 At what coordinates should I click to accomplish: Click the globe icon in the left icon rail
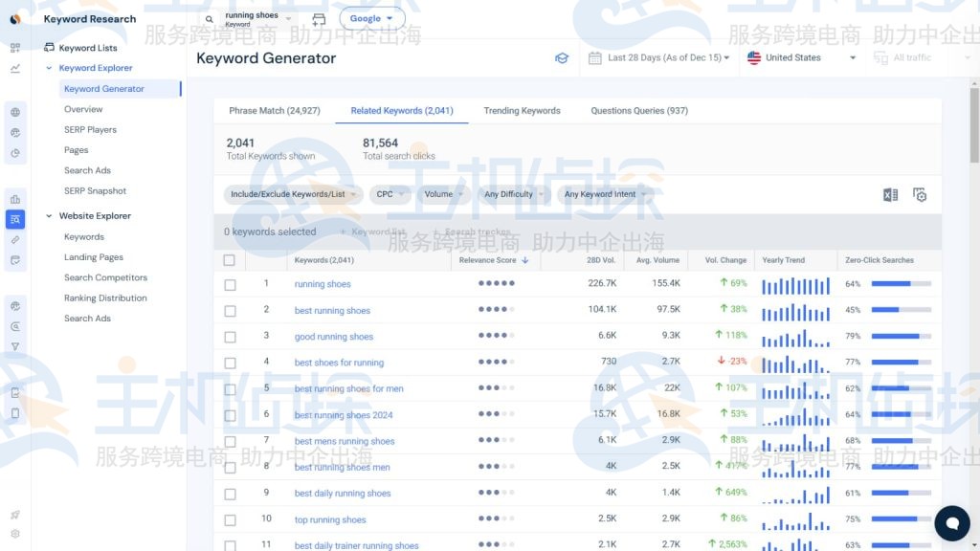coord(15,111)
